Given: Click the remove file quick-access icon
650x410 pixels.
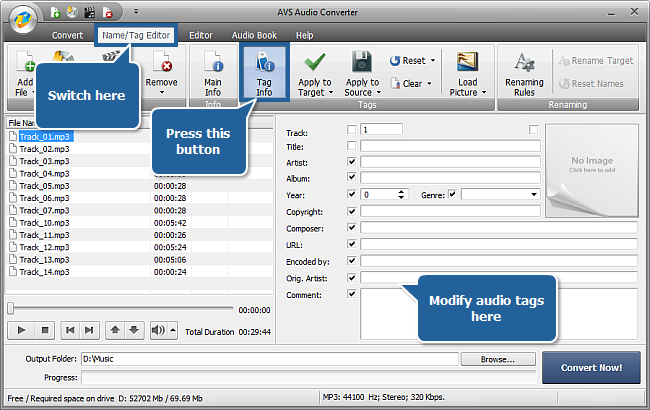Looking at the screenshot, I should coord(107,13).
